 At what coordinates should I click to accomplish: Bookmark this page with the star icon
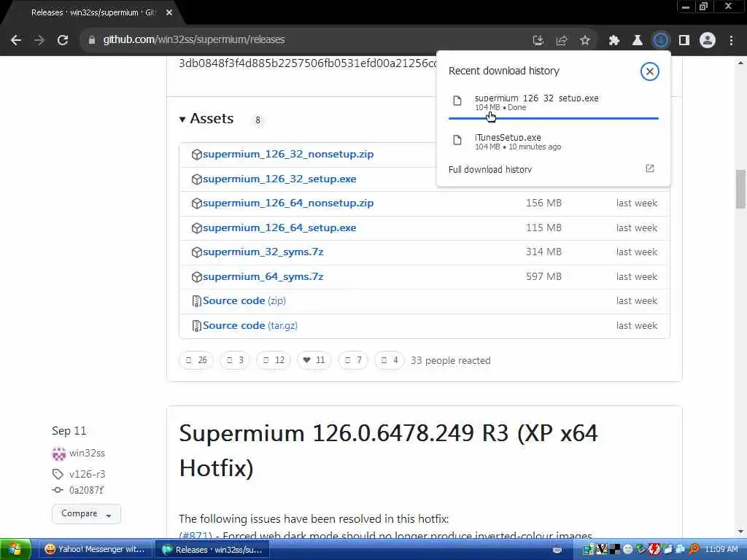585,41
